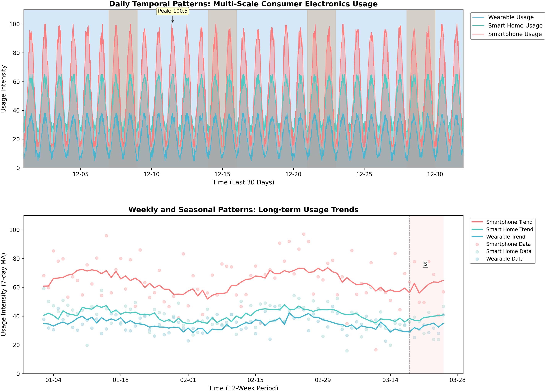Click the arrow beneath the peak annotation
546x392 pixels.
173,19
